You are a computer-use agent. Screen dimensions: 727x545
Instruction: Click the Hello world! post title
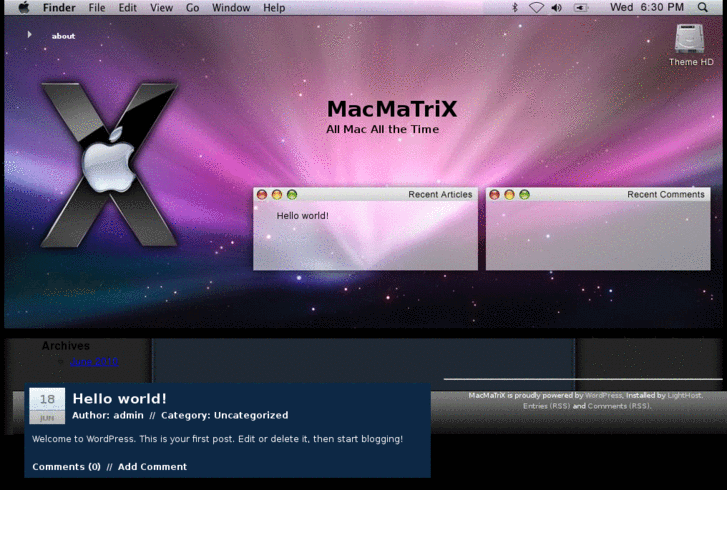click(119, 398)
